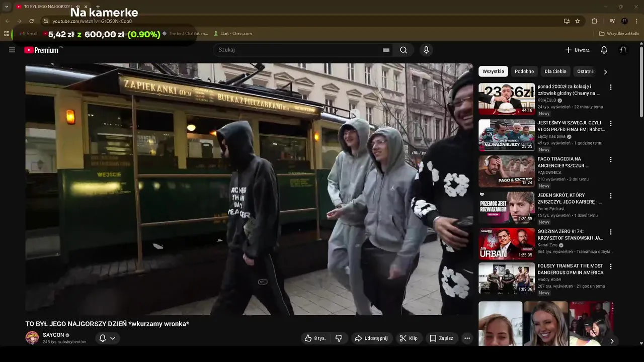
Task: Open browser extensions puzzle icon
Action: pyautogui.click(x=594, y=21)
